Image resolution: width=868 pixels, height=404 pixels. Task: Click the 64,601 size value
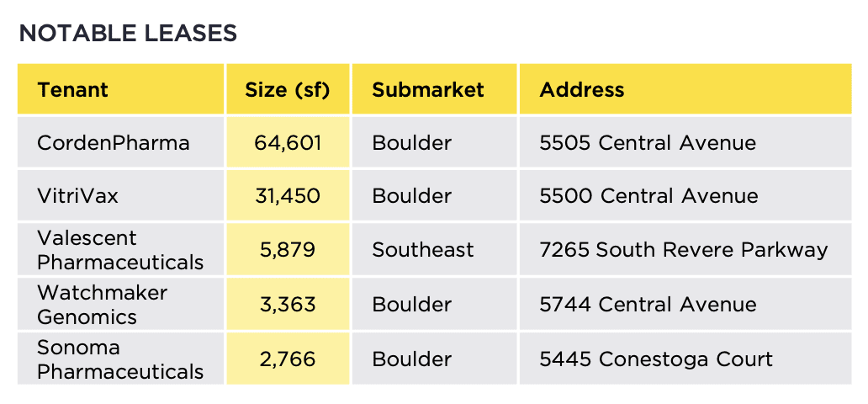[288, 143]
